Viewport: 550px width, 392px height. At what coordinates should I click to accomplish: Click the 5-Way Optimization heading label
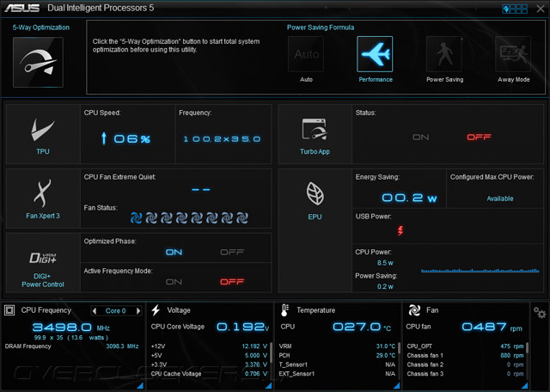pyautogui.click(x=41, y=28)
